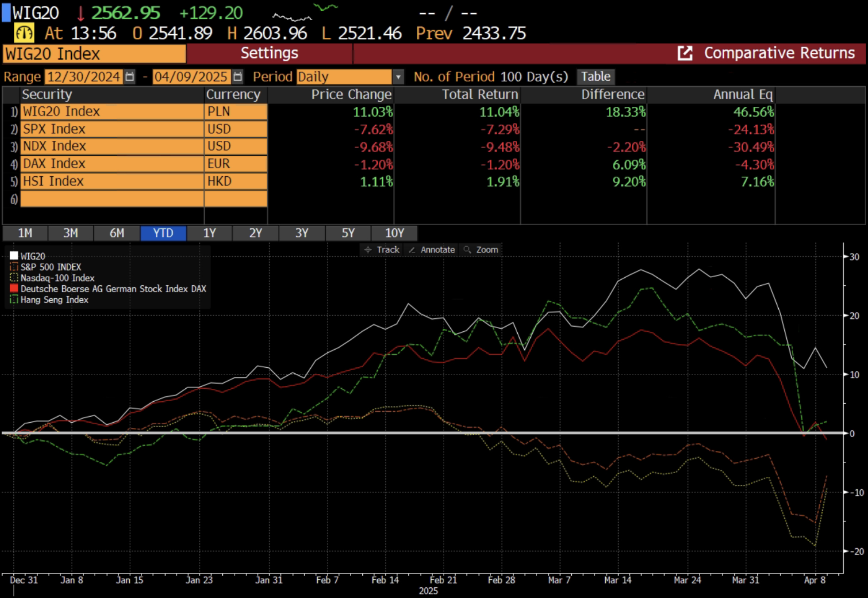Click the Table button
Screen dimensions: 868x599
595,77
